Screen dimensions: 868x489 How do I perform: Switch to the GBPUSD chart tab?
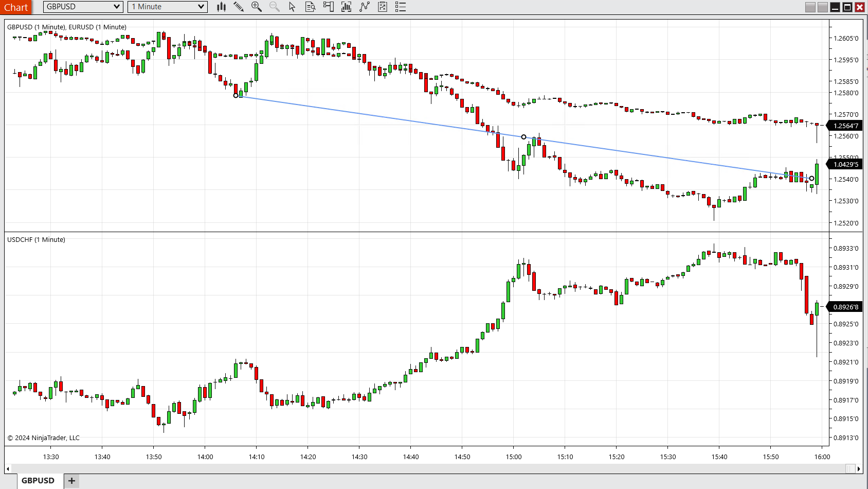coord(38,480)
